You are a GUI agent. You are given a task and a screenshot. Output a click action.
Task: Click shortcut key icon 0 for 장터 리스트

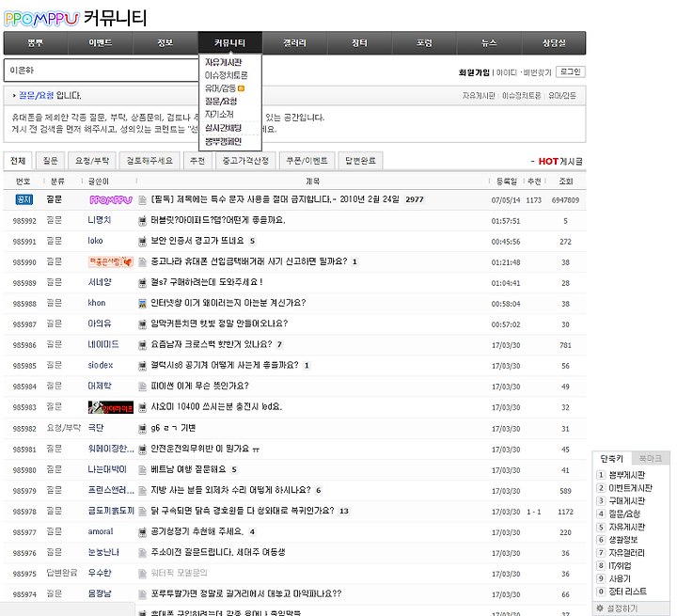pos(601,592)
